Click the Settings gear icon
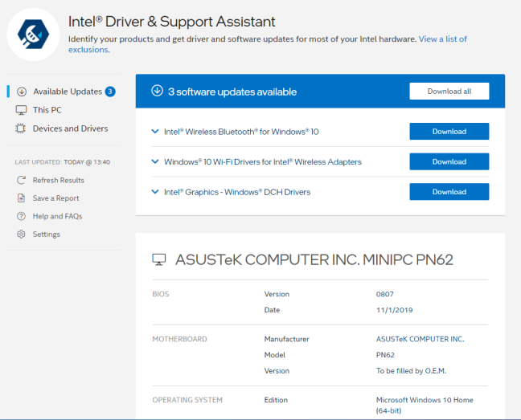The height and width of the screenshot is (420, 521). [21, 234]
